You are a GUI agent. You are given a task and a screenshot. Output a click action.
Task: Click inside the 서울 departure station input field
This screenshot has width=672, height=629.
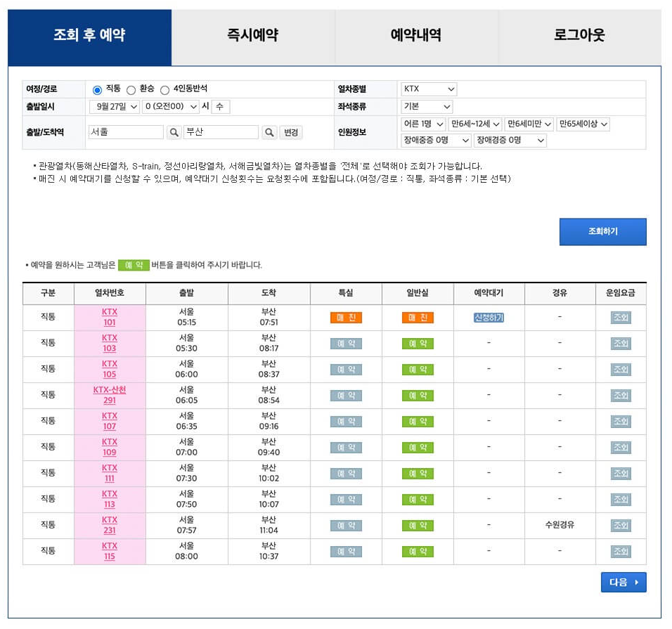127,131
